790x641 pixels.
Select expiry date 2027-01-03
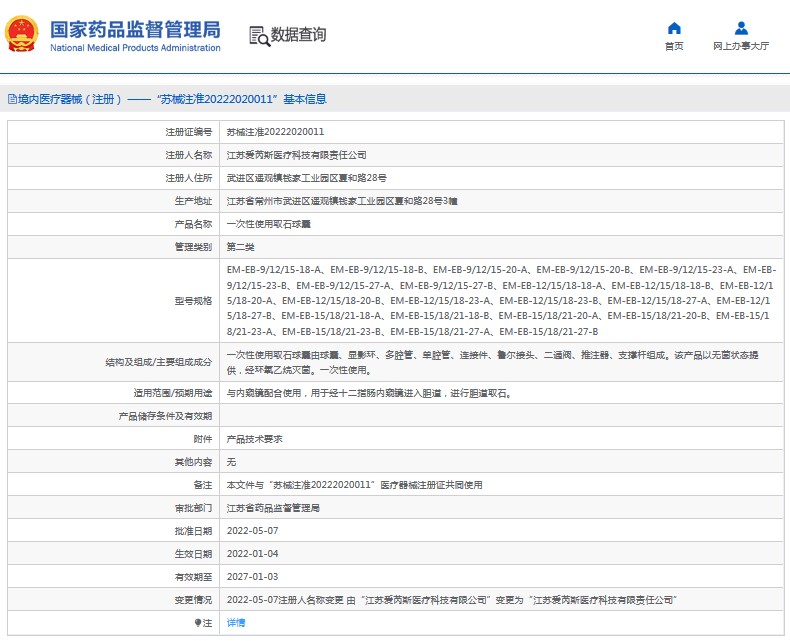click(x=252, y=577)
